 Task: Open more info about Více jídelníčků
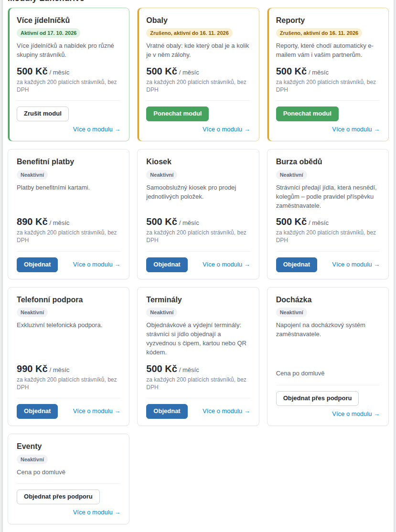pos(96,129)
